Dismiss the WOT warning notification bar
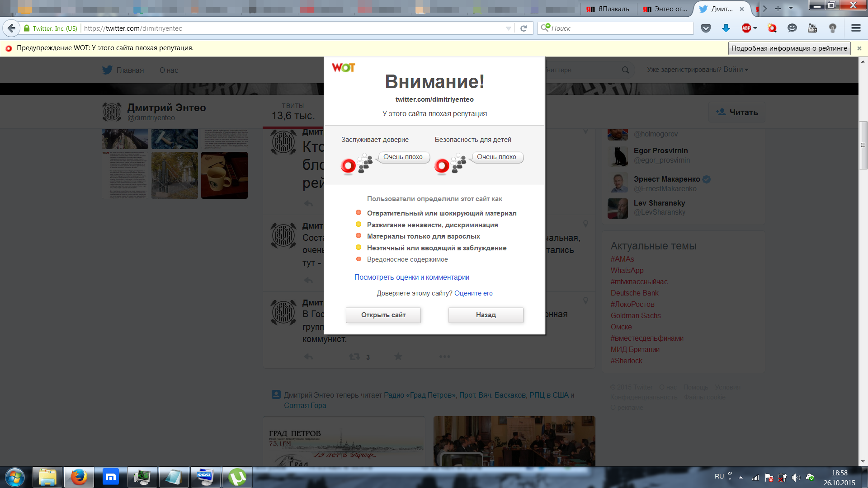The image size is (868, 488). click(x=859, y=48)
